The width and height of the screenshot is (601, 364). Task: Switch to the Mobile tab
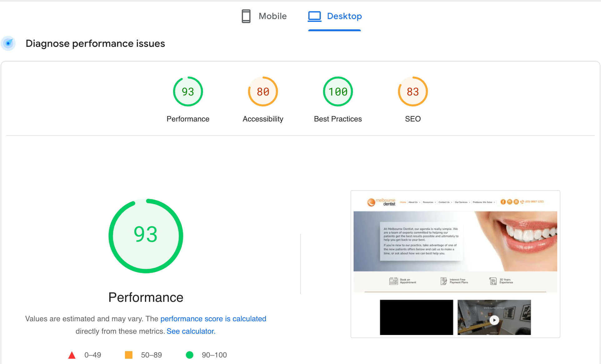click(x=264, y=16)
